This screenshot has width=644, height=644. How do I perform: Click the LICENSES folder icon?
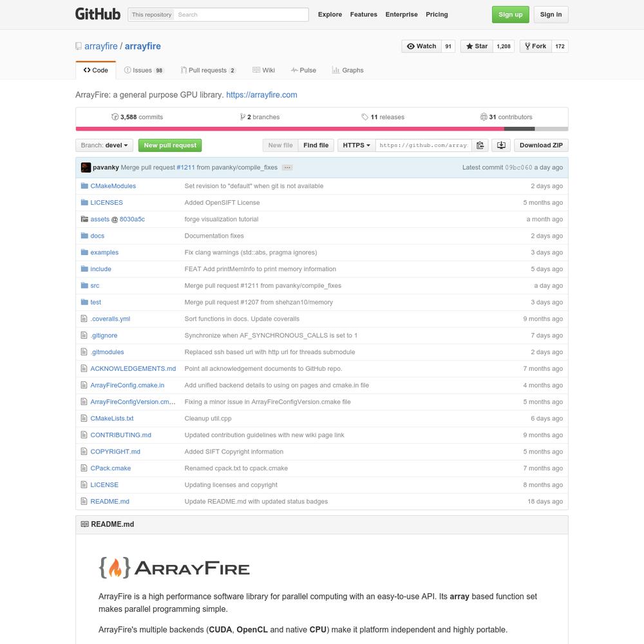click(84, 202)
